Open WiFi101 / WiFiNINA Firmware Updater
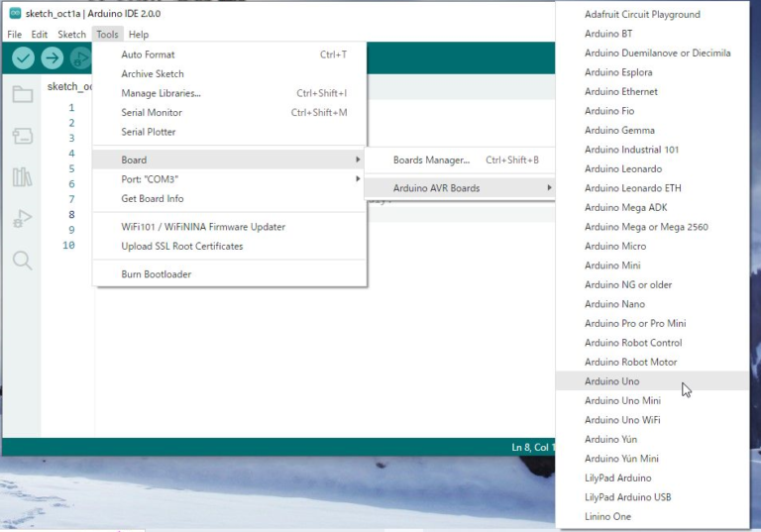The height and width of the screenshot is (532, 761). point(230,227)
